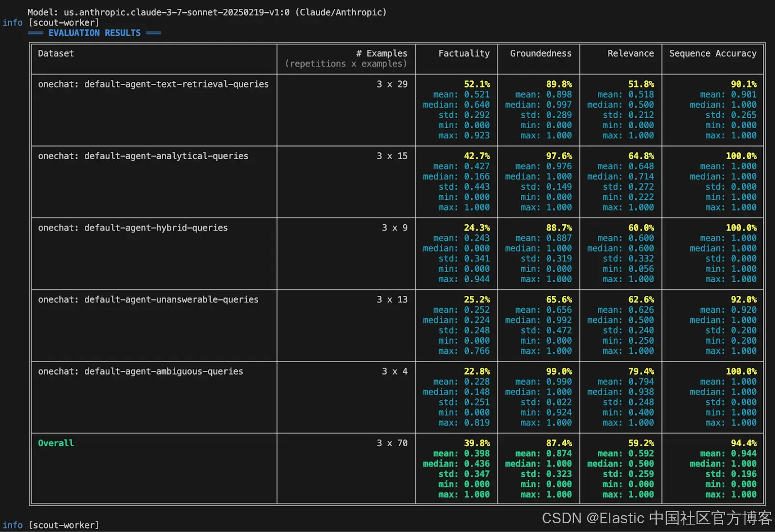775x532 pixels.
Task: Select the overall '3 x 70' examples count
Action: 392,443
